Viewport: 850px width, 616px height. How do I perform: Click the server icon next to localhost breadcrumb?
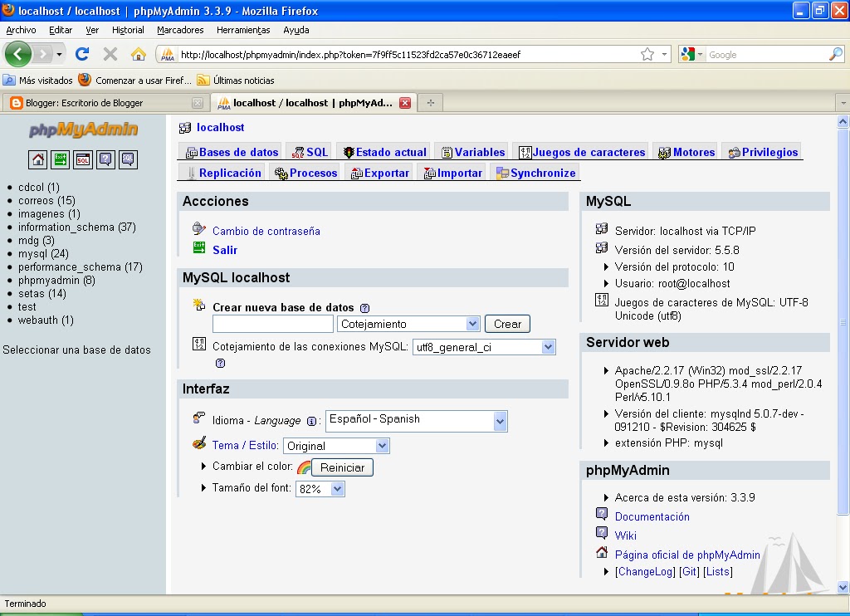tap(185, 128)
